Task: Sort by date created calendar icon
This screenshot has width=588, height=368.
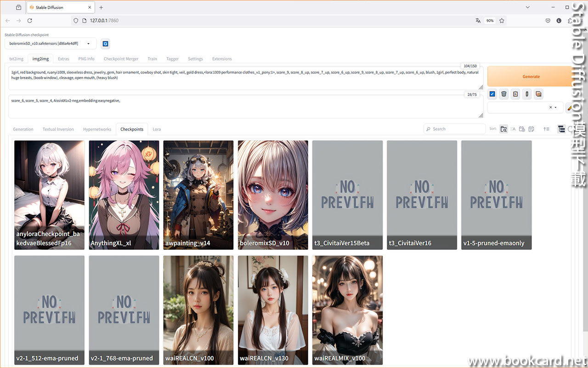Action: (522, 129)
